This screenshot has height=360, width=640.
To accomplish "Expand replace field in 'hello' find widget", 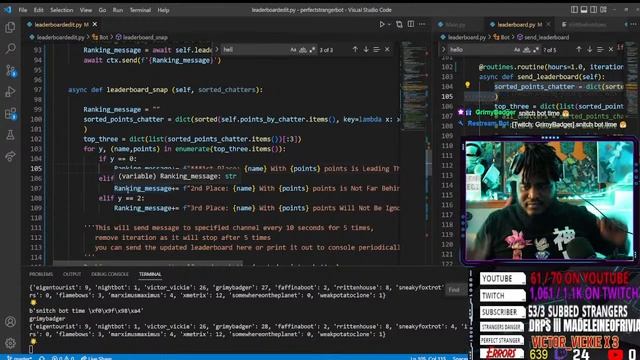I will click(x=444, y=49).
